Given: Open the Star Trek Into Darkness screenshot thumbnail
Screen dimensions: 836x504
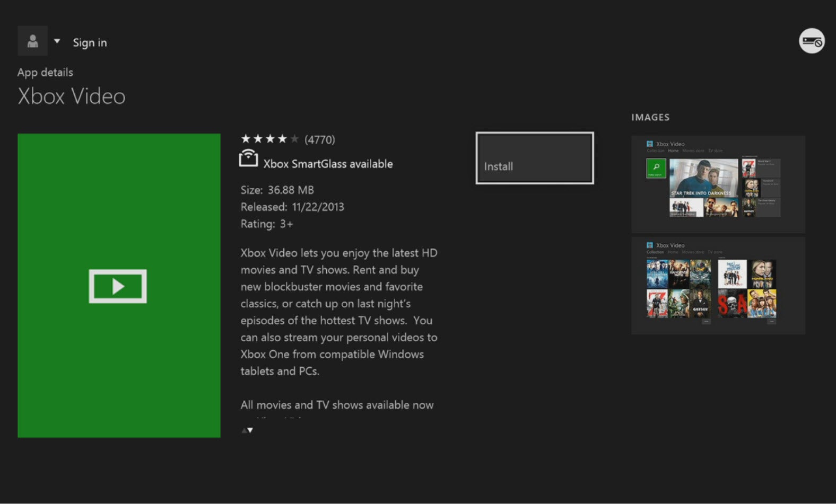Looking at the screenshot, I should (x=718, y=184).
